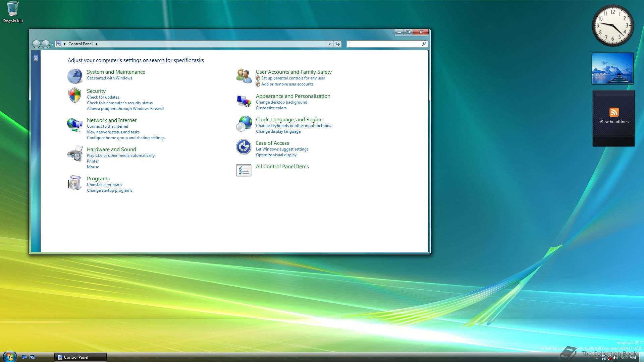Click the User Accounts people icon

tap(244, 76)
